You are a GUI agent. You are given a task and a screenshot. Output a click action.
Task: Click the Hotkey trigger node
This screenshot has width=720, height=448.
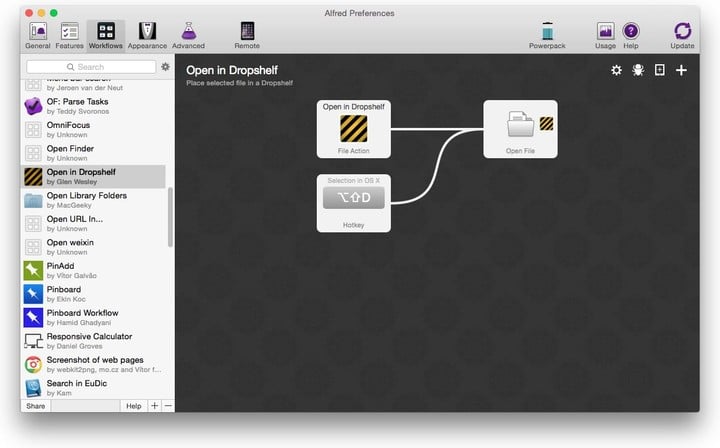click(x=353, y=202)
